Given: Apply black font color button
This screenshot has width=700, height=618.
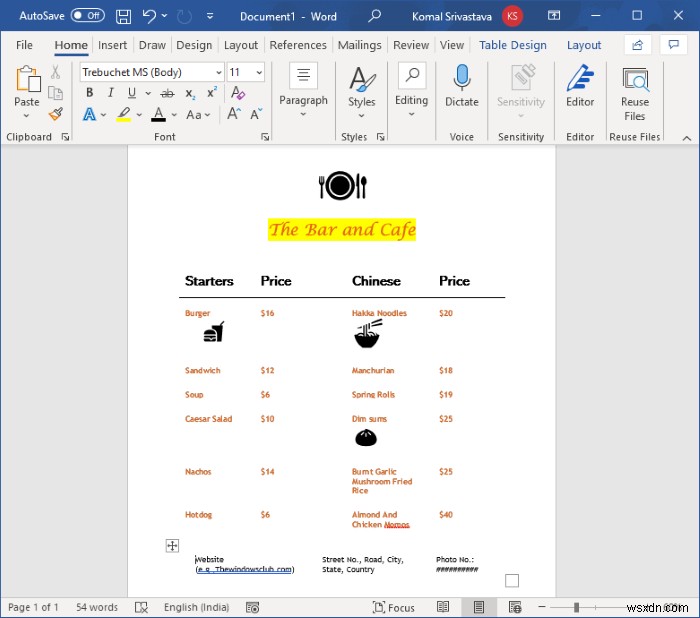Looking at the screenshot, I should click(x=158, y=114).
